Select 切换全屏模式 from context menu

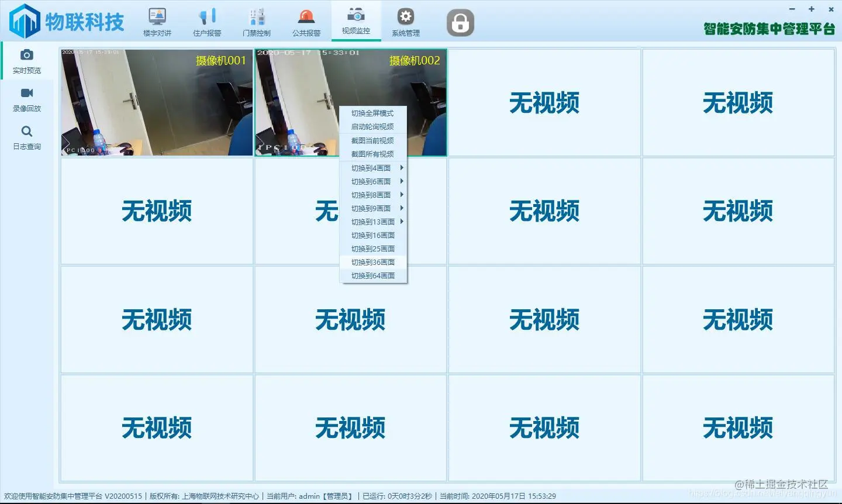coord(373,113)
